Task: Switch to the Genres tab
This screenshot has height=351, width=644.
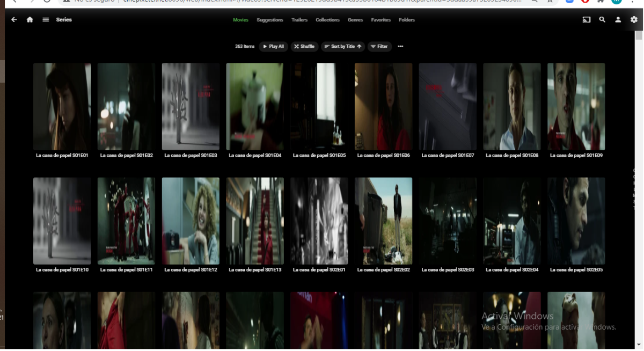Action: tap(355, 20)
